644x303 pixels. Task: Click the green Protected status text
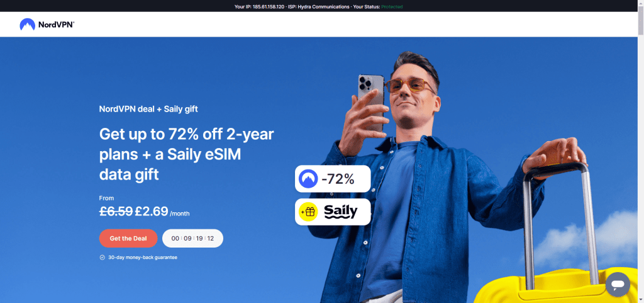pos(392,6)
